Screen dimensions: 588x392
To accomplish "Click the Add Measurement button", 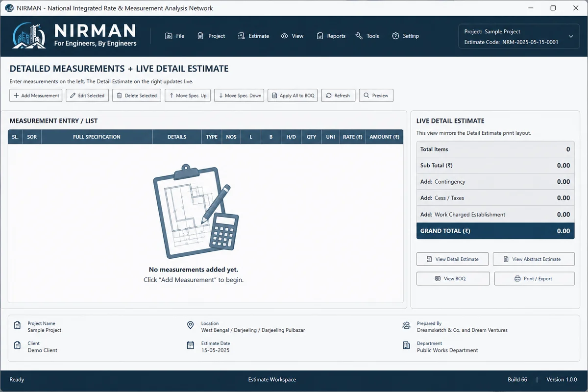I will point(36,96).
